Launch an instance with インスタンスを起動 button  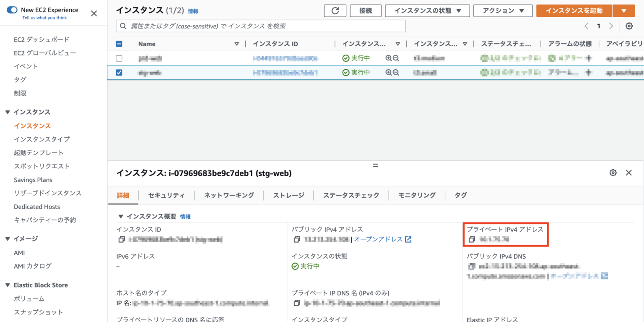(574, 10)
